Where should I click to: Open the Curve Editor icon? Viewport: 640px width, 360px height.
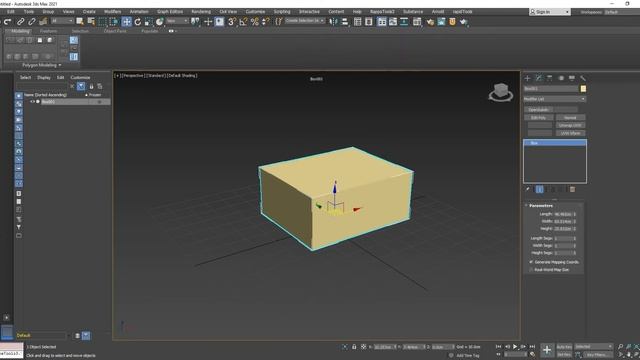[x=393, y=22]
